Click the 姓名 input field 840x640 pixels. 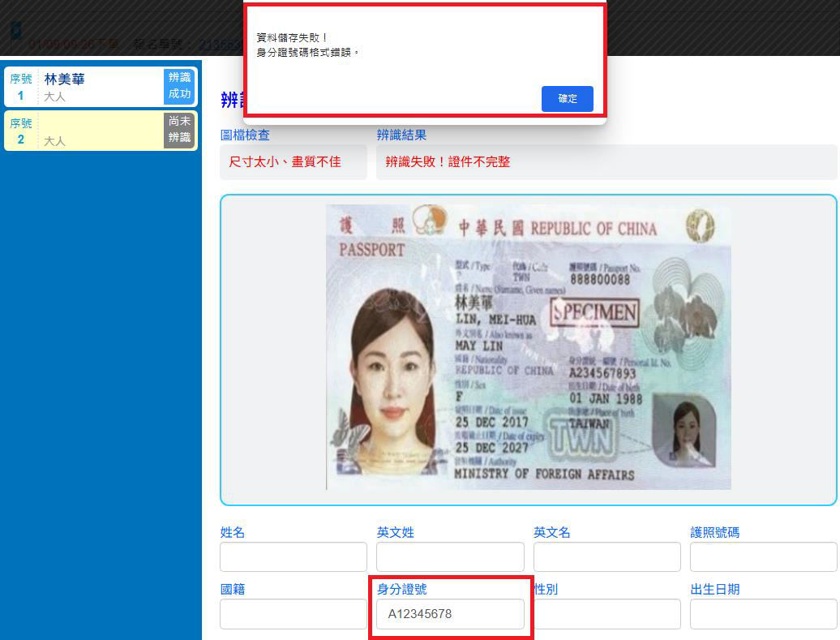pyautogui.click(x=293, y=557)
